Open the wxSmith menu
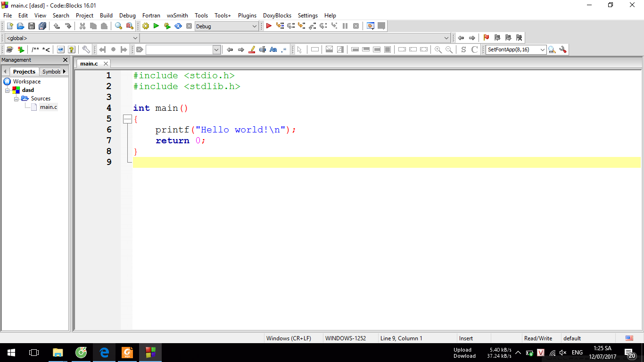The width and height of the screenshot is (644, 362). (177, 15)
